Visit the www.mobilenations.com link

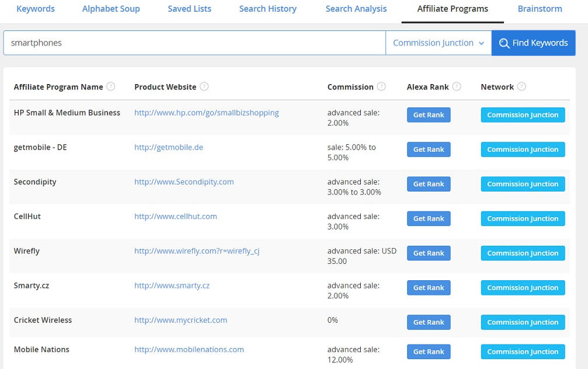189,350
